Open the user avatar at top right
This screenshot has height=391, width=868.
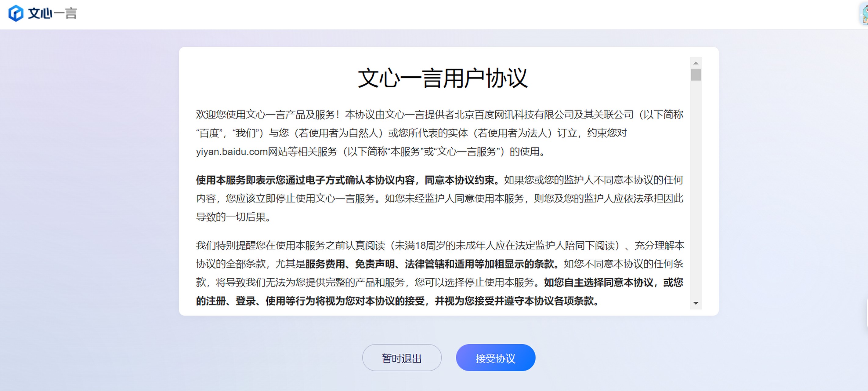(864, 14)
